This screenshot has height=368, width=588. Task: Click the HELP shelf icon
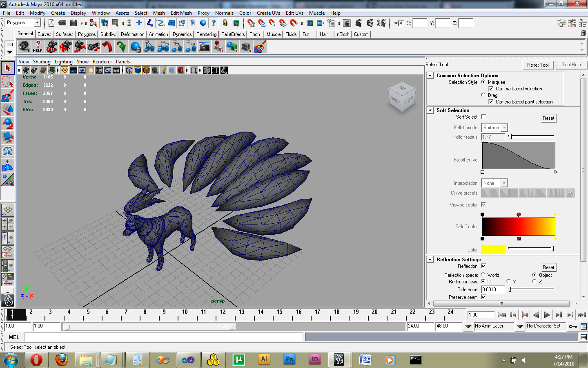(x=38, y=47)
